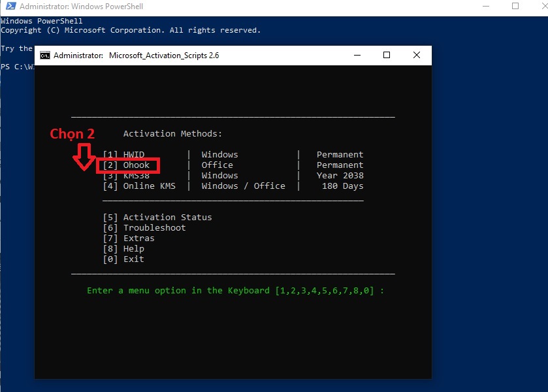Minimize the Windows PowerShell window
548x392 pixels.
[x=486, y=7]
